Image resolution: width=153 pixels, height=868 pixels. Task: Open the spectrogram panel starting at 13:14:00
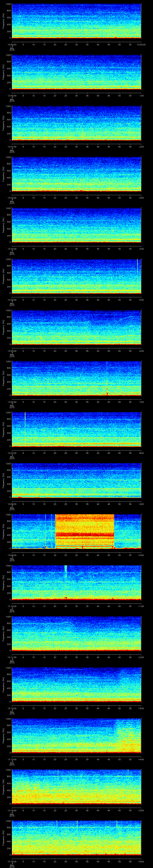point(77,787)
